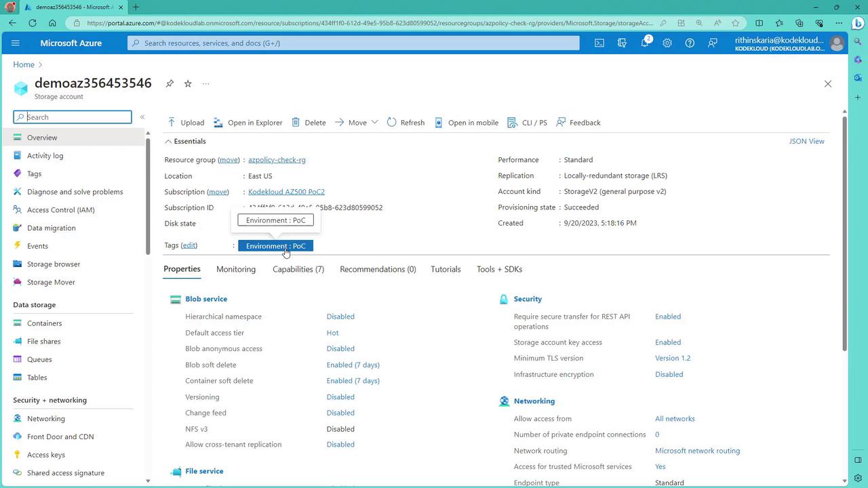This screenshot has width=868, height=488.
Task: Select the Properties tab
Action: (x=182, y=270)
